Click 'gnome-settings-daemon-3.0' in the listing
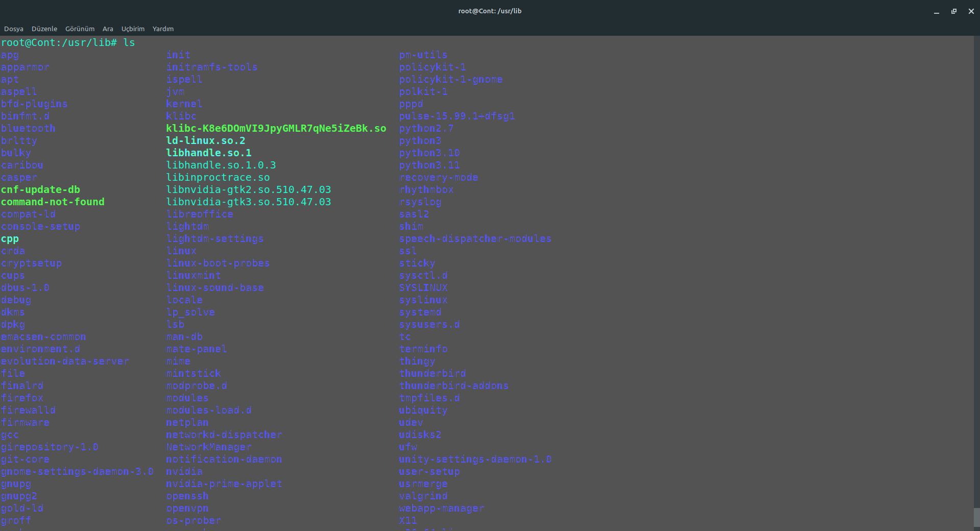980x531 pixels. pyautogui.click(x=77, y=472)
